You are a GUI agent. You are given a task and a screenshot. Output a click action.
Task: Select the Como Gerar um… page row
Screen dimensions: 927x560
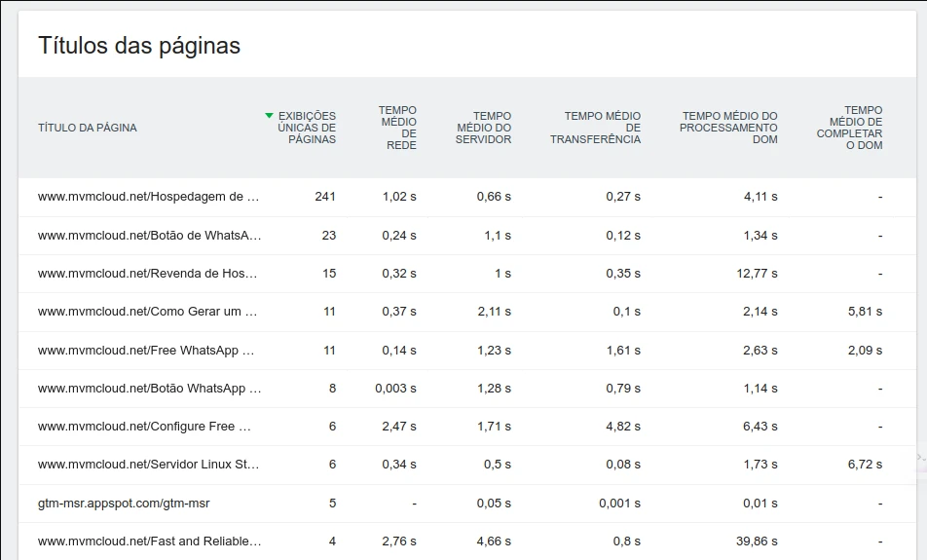[x=147, y=312]
